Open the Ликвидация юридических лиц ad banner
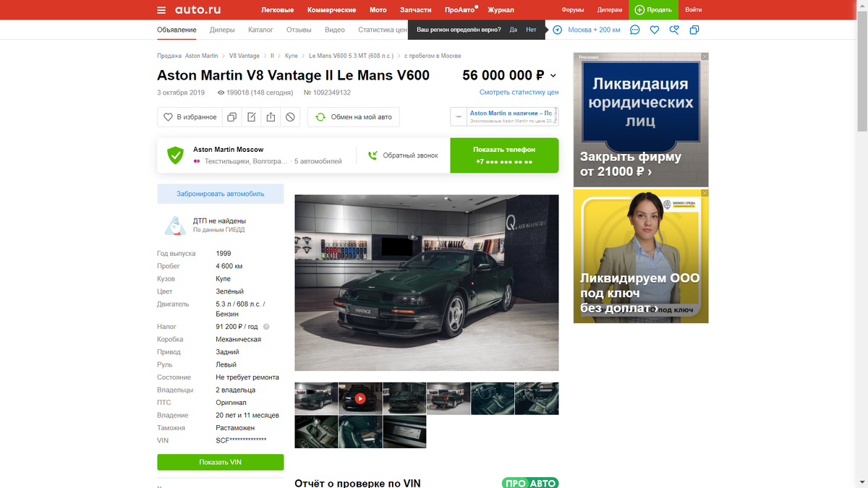 [641, 120]
